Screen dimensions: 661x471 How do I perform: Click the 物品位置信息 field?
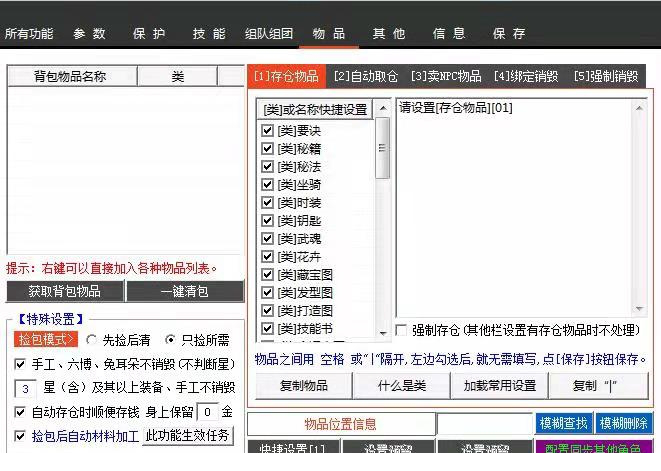pyautogui.click(x=341, y=424)
